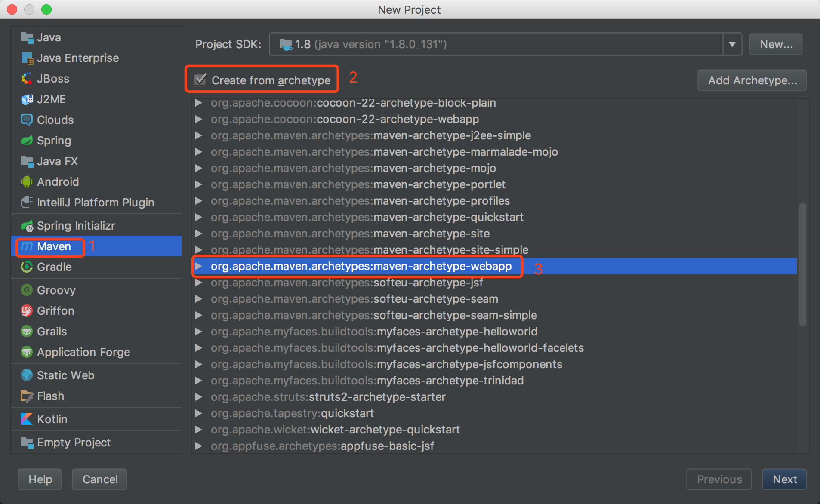Select org.apache.tapestry:quickstart row
The width and height of the screenshot is (820, 504).
coord(494,413)
